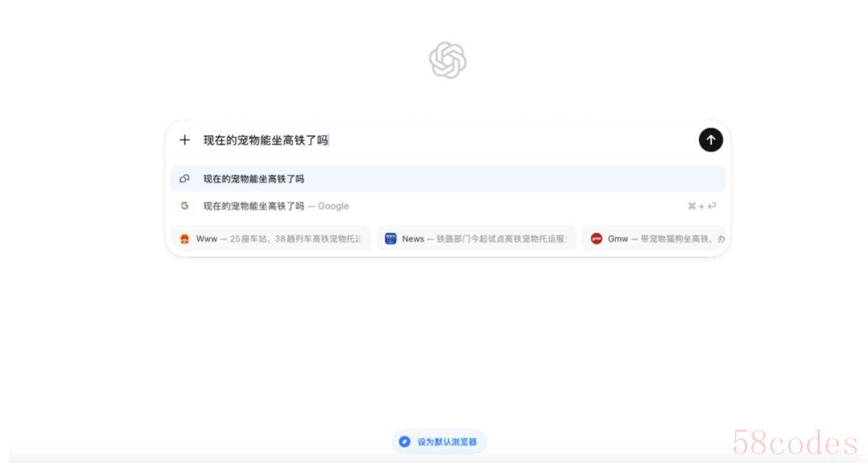Click the blue News site icon
Screen dimensions: 868x463
(x=391, y=238)
